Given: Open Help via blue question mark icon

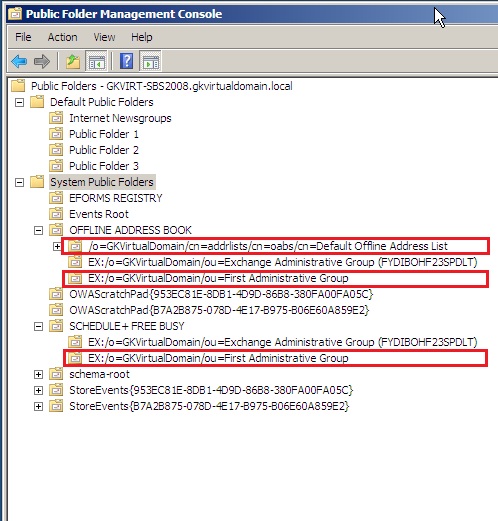Looking at the screenshot, I should pos(127,61).
